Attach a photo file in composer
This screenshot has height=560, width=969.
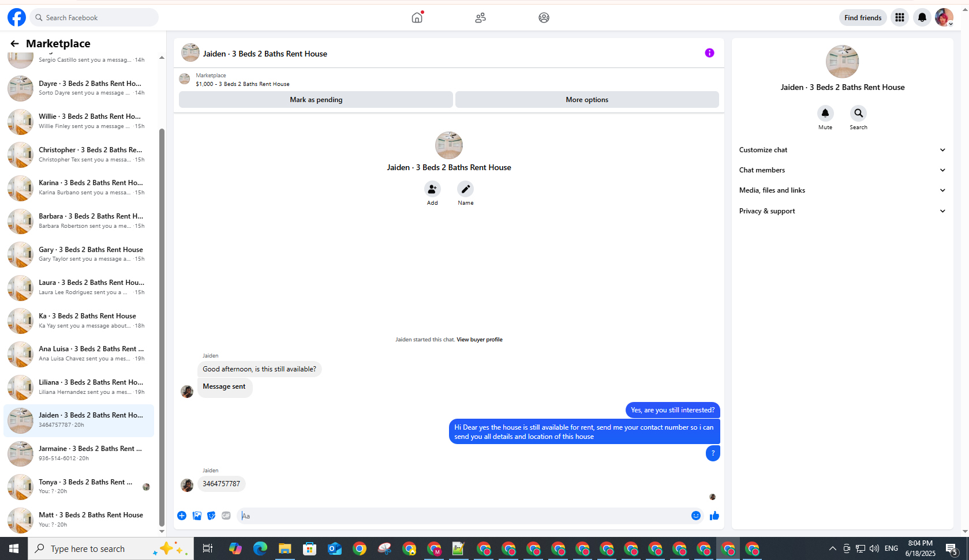197,516
